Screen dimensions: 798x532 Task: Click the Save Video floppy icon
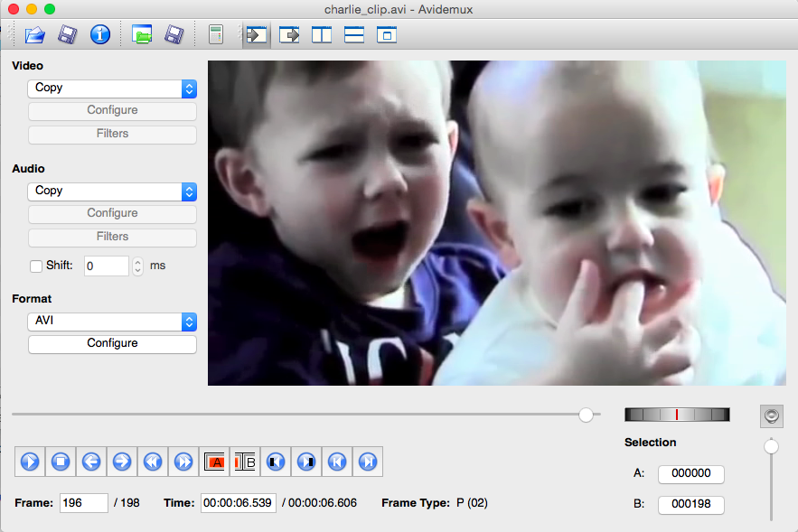[x=67, y=35]
